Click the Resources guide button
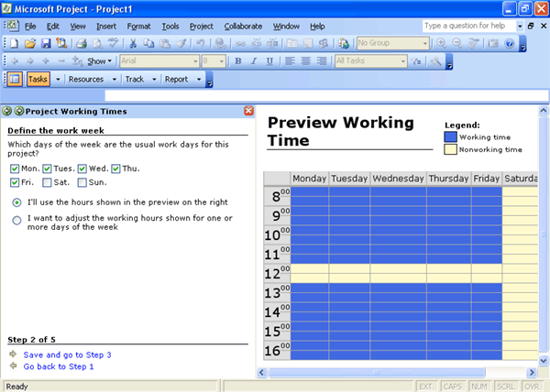550x392 pixels. pos(86,79)
